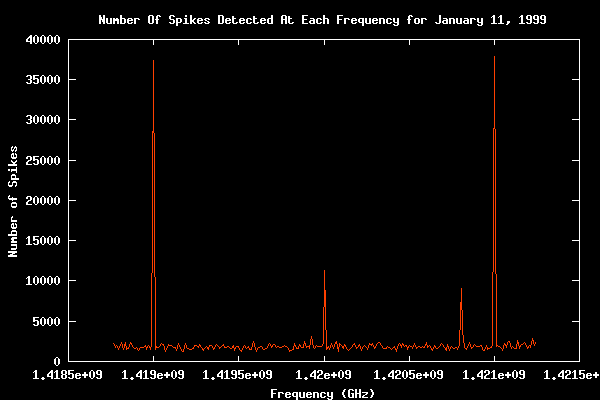
Task: Click the 20000 y-axis tick label
Action: pyautogui.click(x=43, y=201)
